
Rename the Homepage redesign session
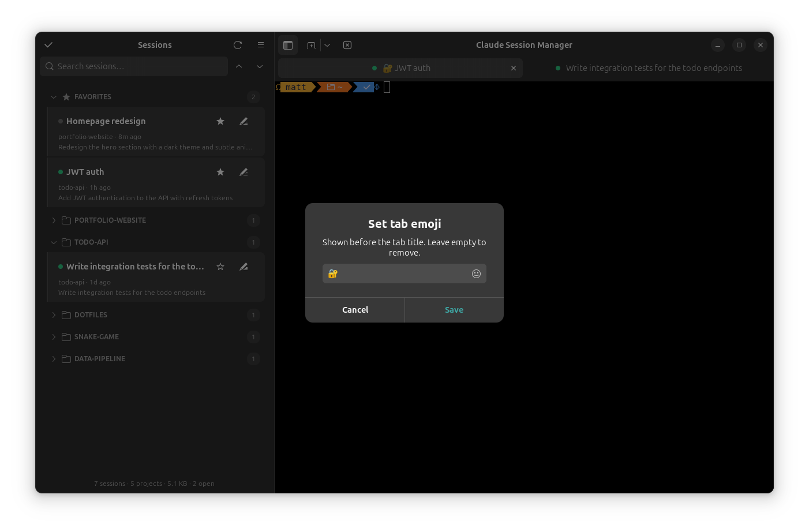(x=244, y=121)
